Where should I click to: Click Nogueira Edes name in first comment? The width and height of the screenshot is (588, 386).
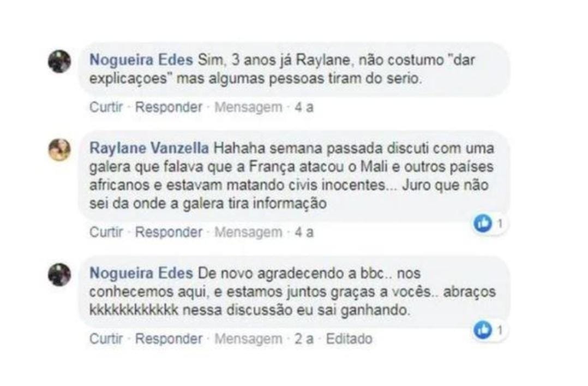tap(141, 60)
